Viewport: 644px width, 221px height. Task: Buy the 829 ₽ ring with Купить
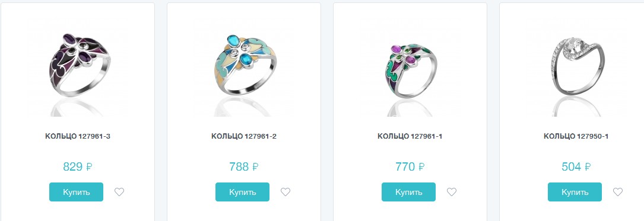77,192
